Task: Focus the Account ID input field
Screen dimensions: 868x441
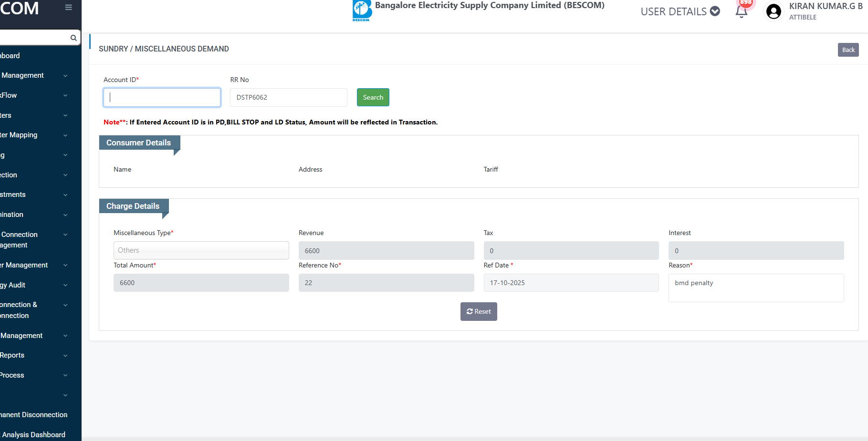Action: [162, 97]
